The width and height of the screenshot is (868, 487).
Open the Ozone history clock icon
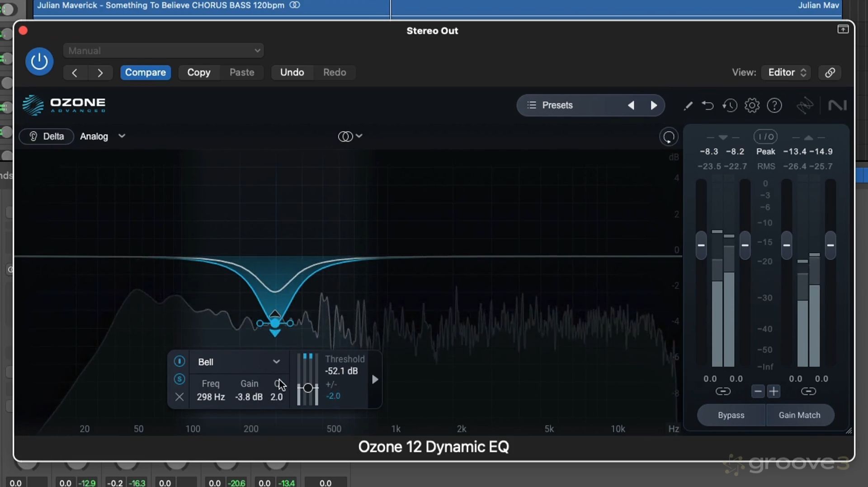pyautogui.click(x=730, y=106)
